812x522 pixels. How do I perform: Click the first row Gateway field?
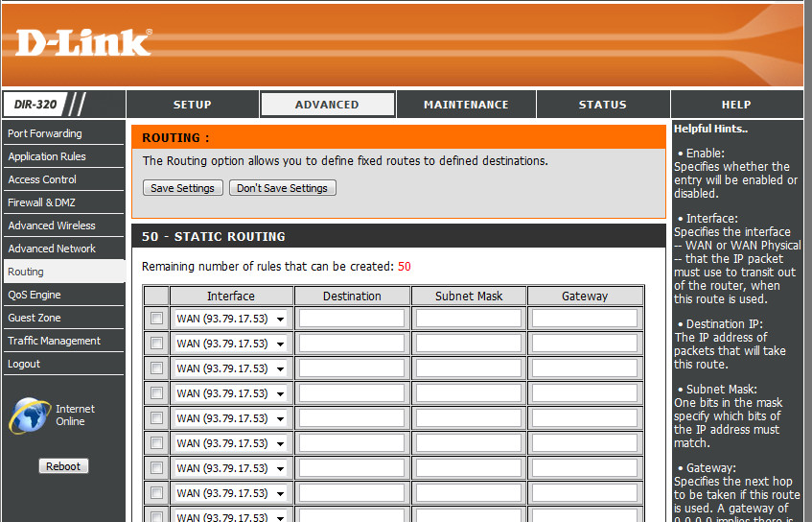point(585,319)
